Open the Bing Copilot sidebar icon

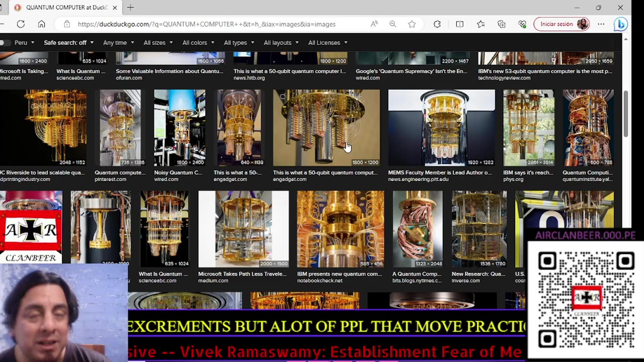pos(621,24)
